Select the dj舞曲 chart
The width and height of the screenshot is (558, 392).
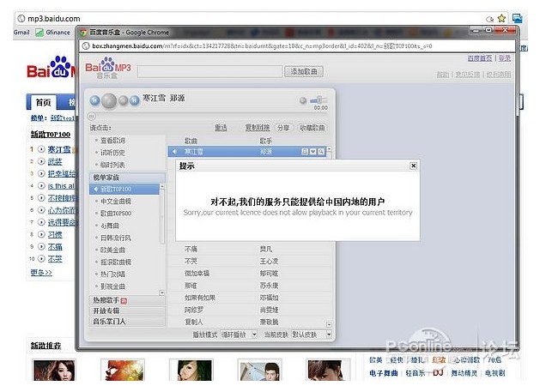click(x=110, y=226)
